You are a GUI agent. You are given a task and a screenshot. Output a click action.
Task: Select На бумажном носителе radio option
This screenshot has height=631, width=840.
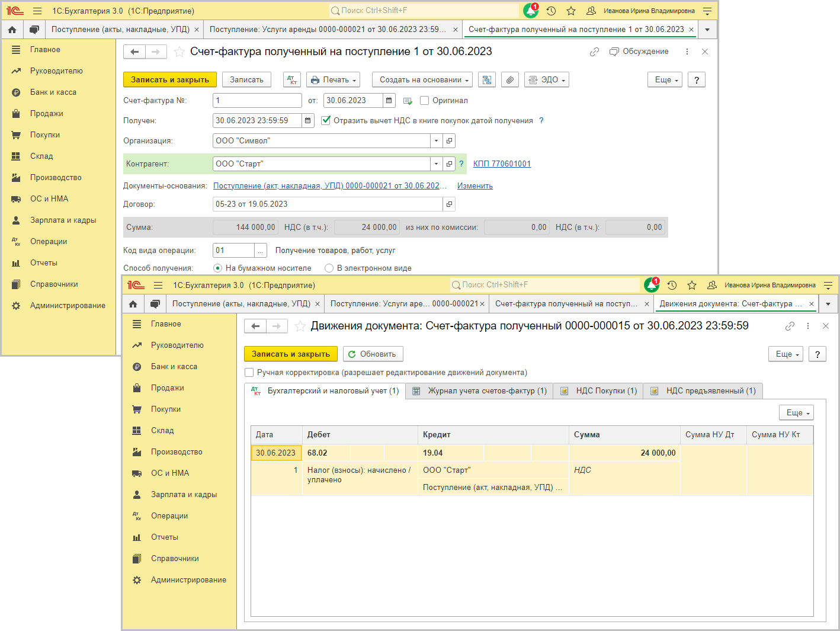(217, 268)
